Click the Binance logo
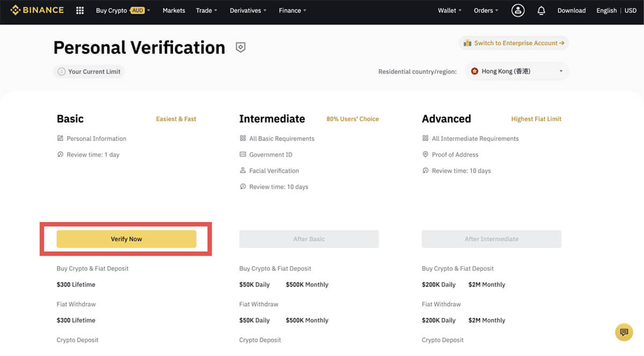The image size is (644, 356). (x=36, y=10)
